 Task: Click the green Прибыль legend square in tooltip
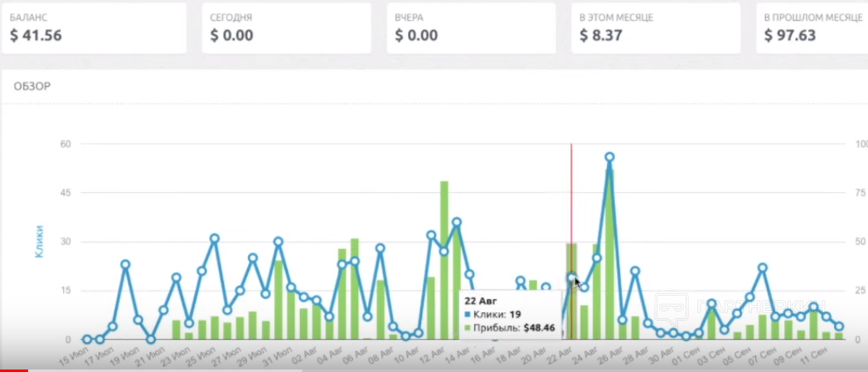(x=468, y=328)
